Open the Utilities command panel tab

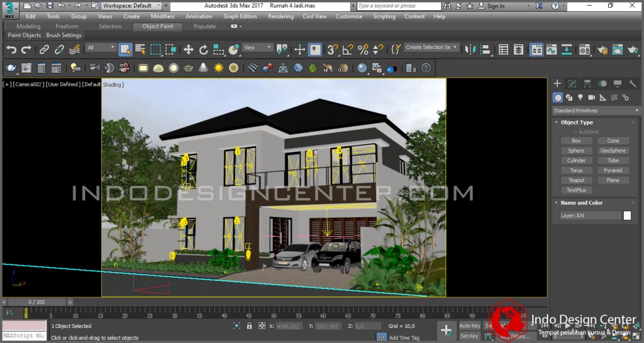[633, 84]
